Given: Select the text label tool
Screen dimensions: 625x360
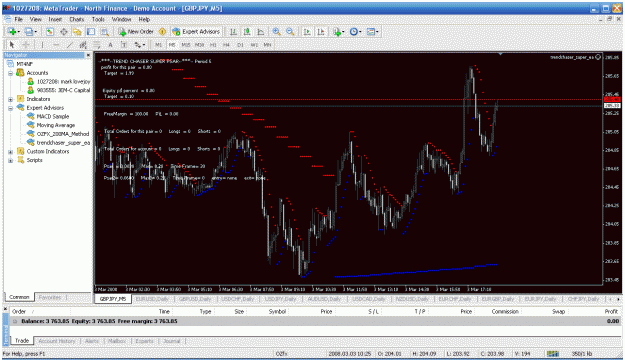Looking at the screenshot, I should click(124, 45).
